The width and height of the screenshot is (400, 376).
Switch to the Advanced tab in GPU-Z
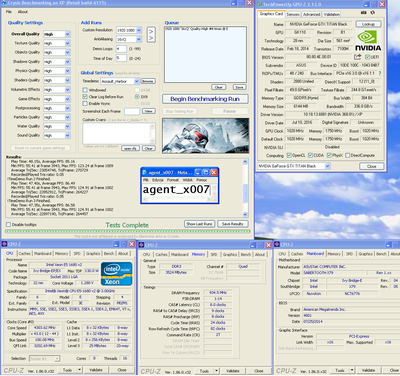(x=312, y=14)
